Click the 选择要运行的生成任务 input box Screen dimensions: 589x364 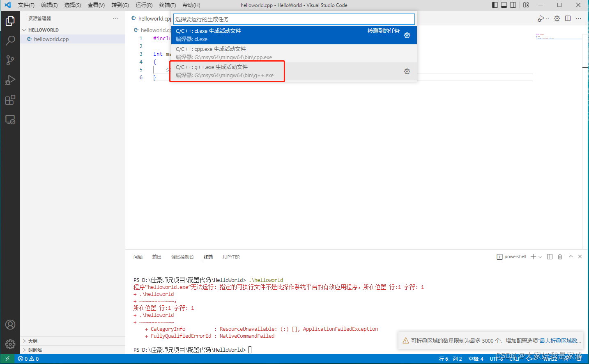(294, 19)
